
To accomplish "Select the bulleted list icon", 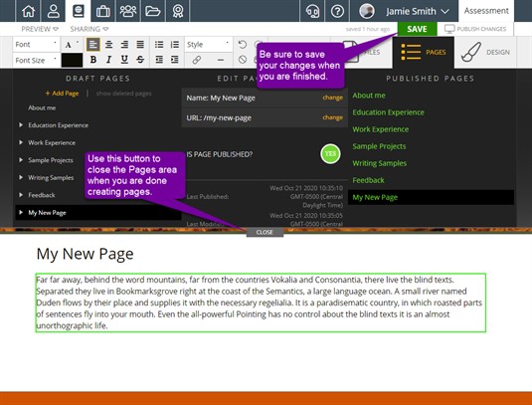I will [x=159, y=45].
